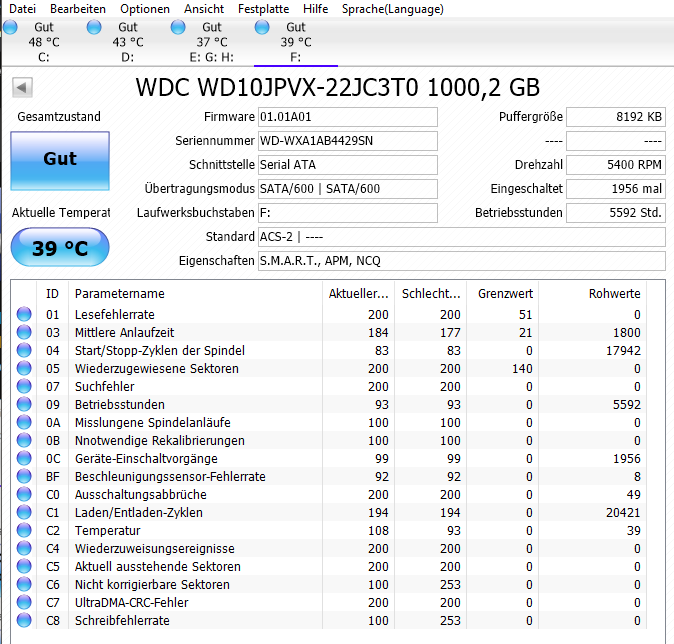This screenshot has width=674, height=644.
Task: Click the blue status orb for drive C:
Action: coord(10,27)
